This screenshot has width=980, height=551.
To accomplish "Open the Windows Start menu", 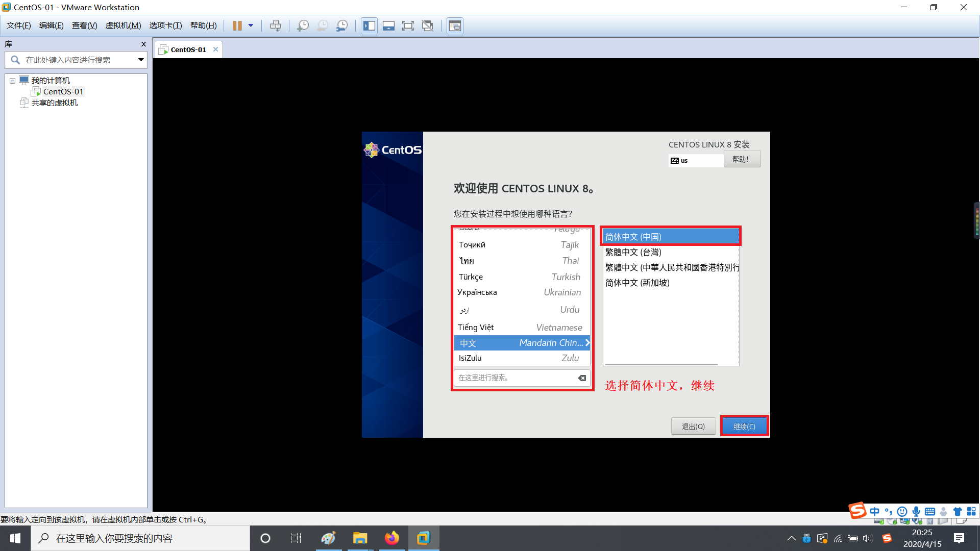I will point(15,538).
